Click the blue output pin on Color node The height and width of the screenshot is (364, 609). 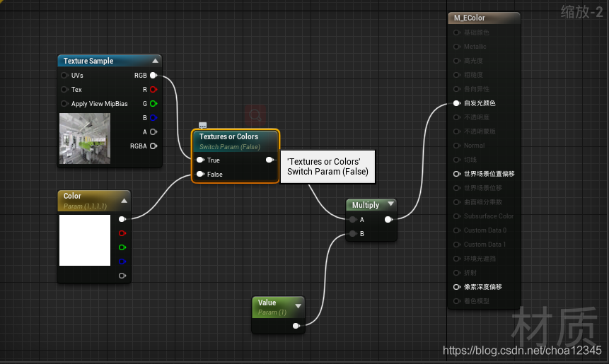[122, 262]
